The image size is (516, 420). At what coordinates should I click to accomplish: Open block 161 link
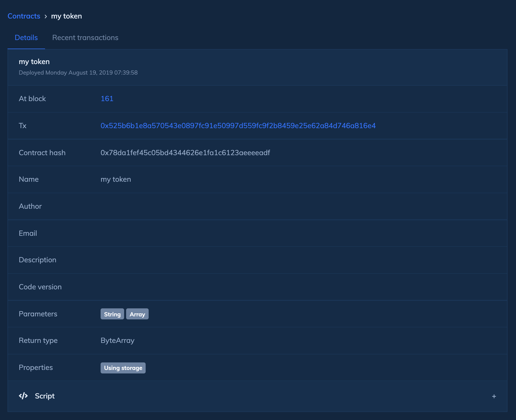tap(107, 99)
